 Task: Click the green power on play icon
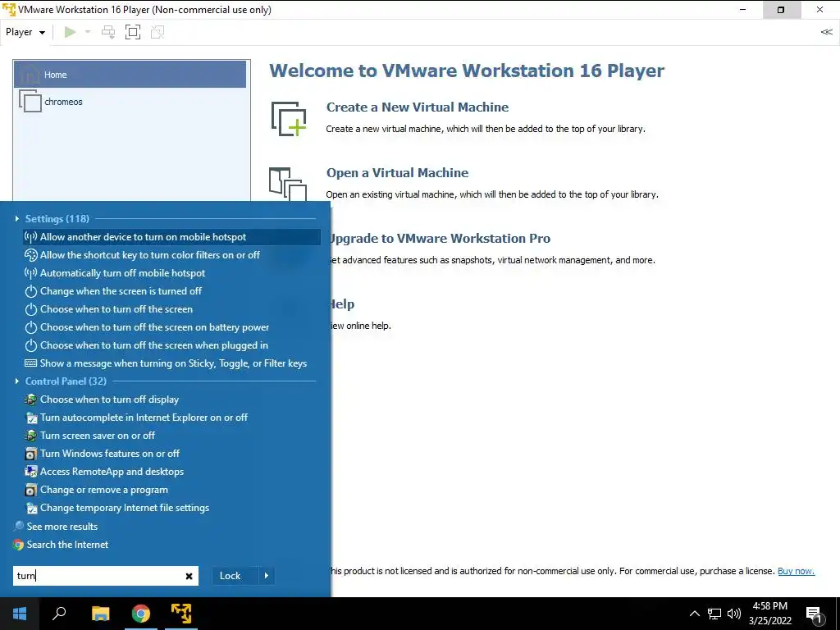70,32
